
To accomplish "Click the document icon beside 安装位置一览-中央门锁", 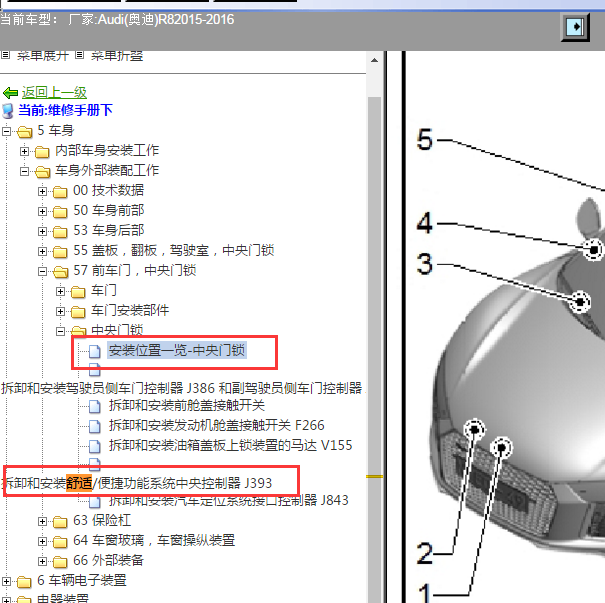I will (x=95, y=351).
